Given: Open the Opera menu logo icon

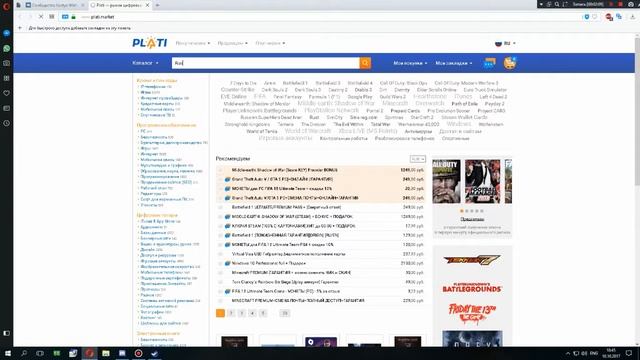Looking at the screenshot, I should [6, 6].
